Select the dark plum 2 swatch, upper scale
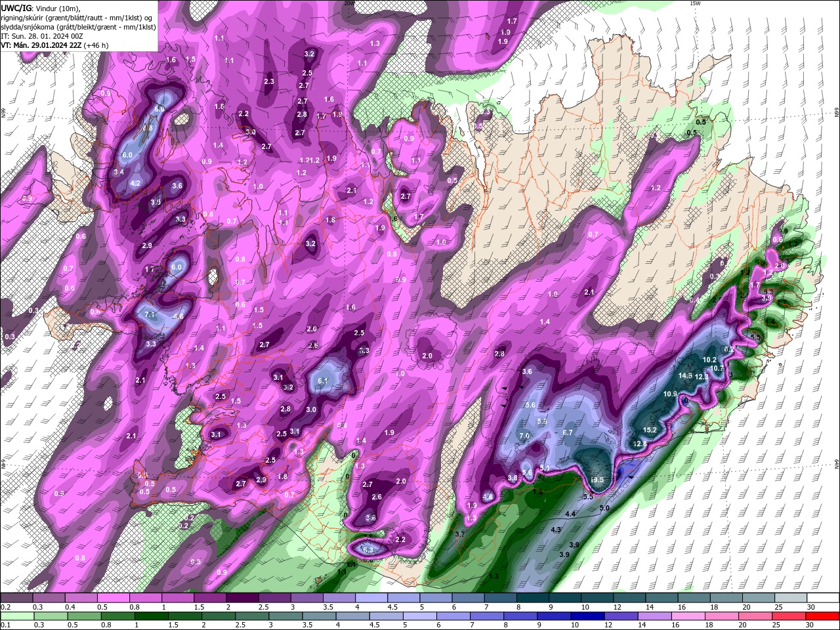 coord(243,598)
